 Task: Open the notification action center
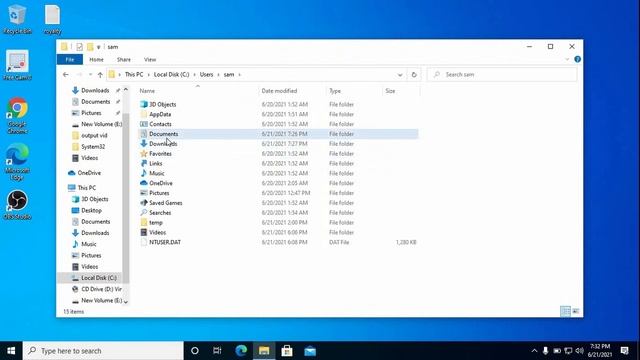624,351
